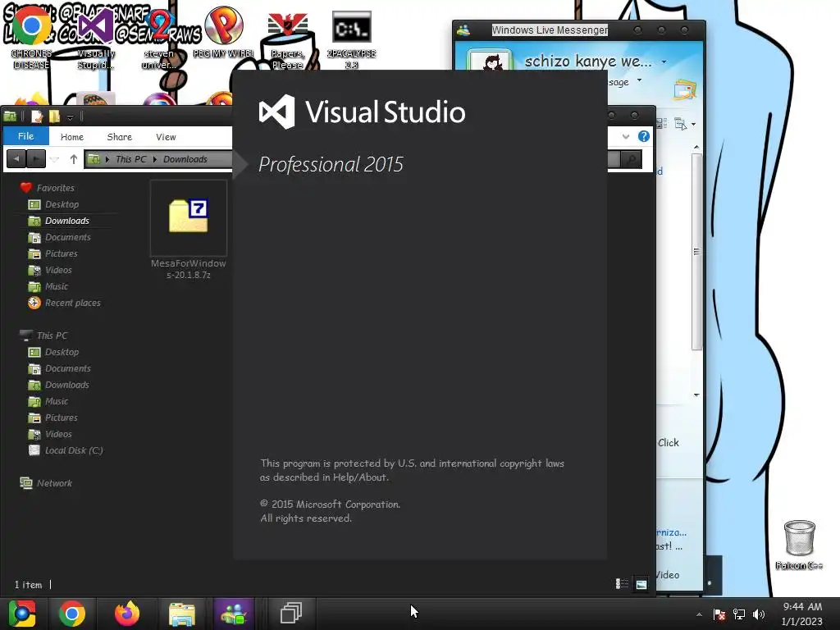Open the Share ribbon tab in Explorer
The image size is (840, 630).
[120, 137]
